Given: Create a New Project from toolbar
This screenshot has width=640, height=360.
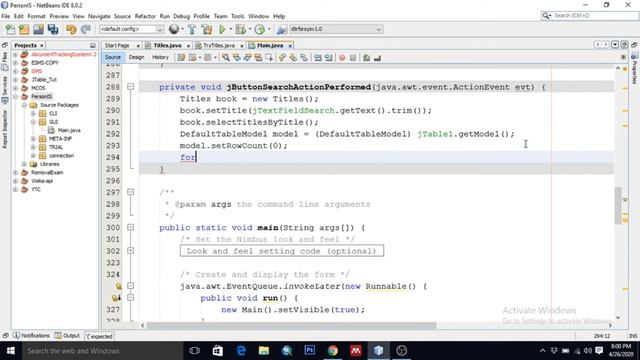Looking at the screenshot, I should click(24, 29).
